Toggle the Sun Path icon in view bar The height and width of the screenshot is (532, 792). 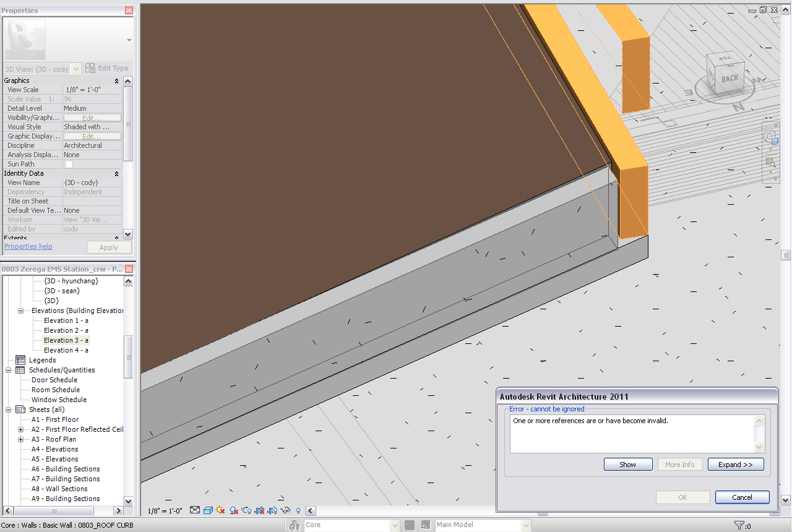[x=220, y=511]
